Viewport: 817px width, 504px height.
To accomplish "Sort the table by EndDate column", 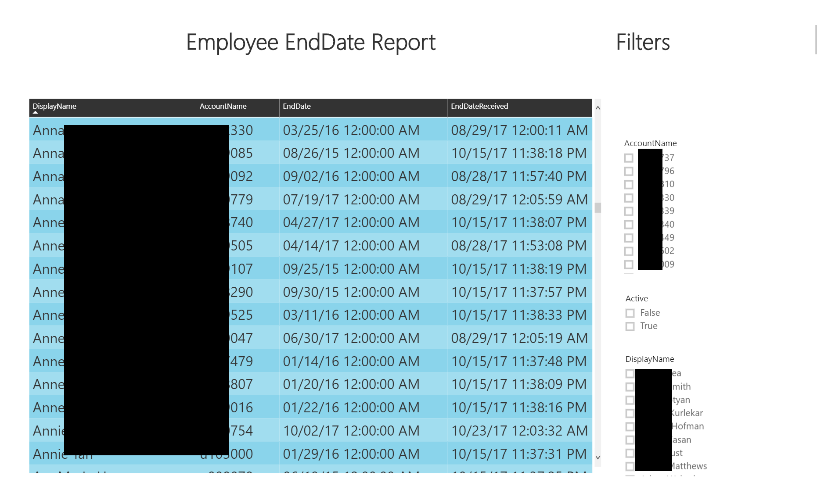I will coord(297,106).
